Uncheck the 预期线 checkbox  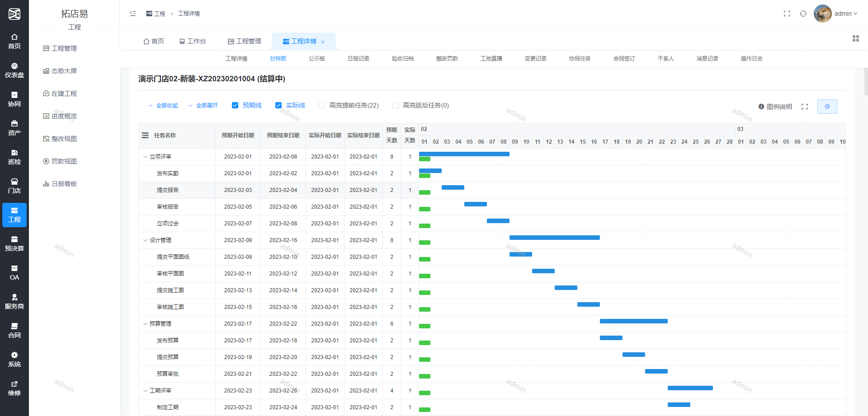click(235, 105)
